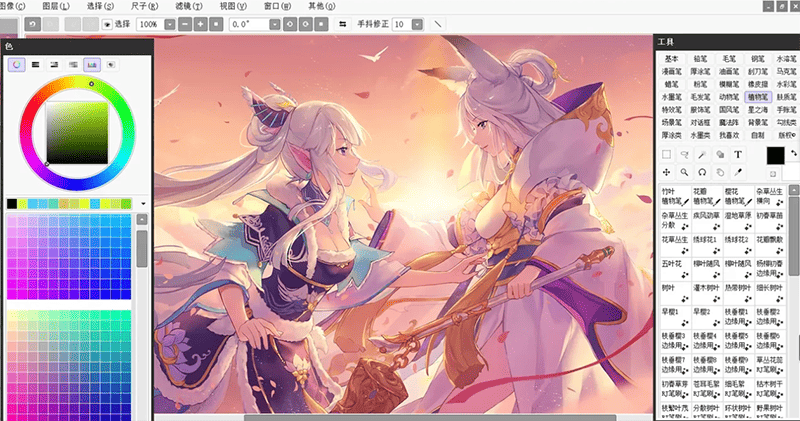This screenshot has height=421, width=800.
Task: Open the 视图(V) menu
Action: tap(233, 6)
